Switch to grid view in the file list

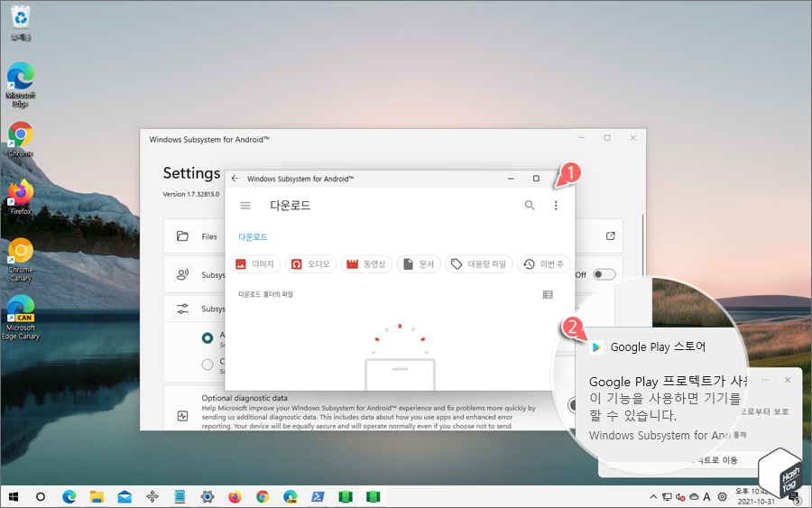click(x=548, y=295)
